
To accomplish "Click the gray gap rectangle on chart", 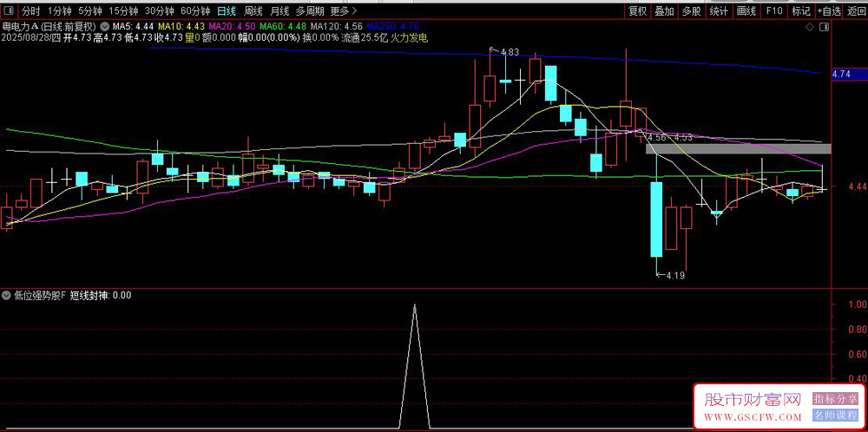I will pos(739,148).
